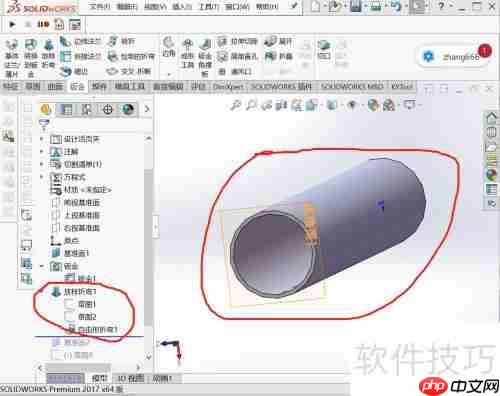Open dropdown arrow under the 边角 tool
Viewport: 500px width, 396px height.
point(169,74)
